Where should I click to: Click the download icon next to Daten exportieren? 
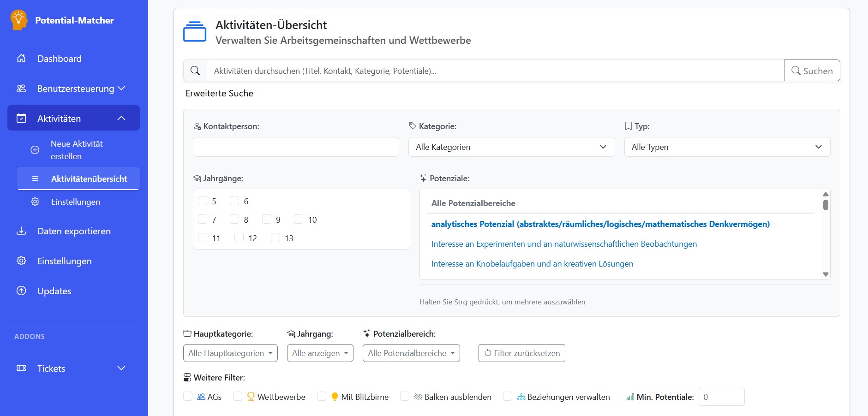(x=21, y=231)
